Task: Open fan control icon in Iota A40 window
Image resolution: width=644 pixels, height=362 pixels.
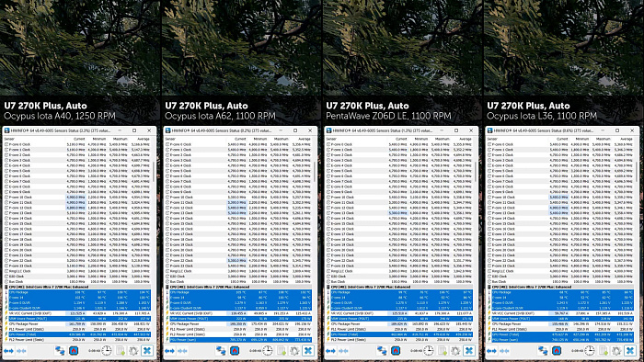Action: point(74,351)
